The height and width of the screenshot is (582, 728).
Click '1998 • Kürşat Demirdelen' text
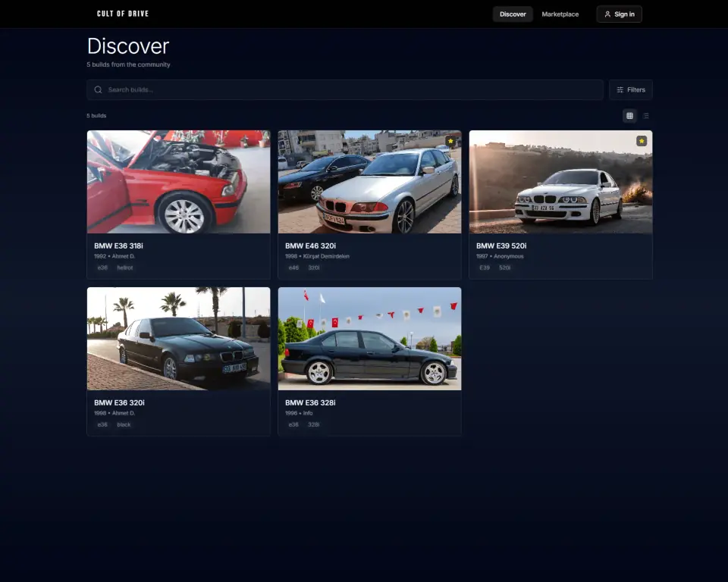pos(317,256)
